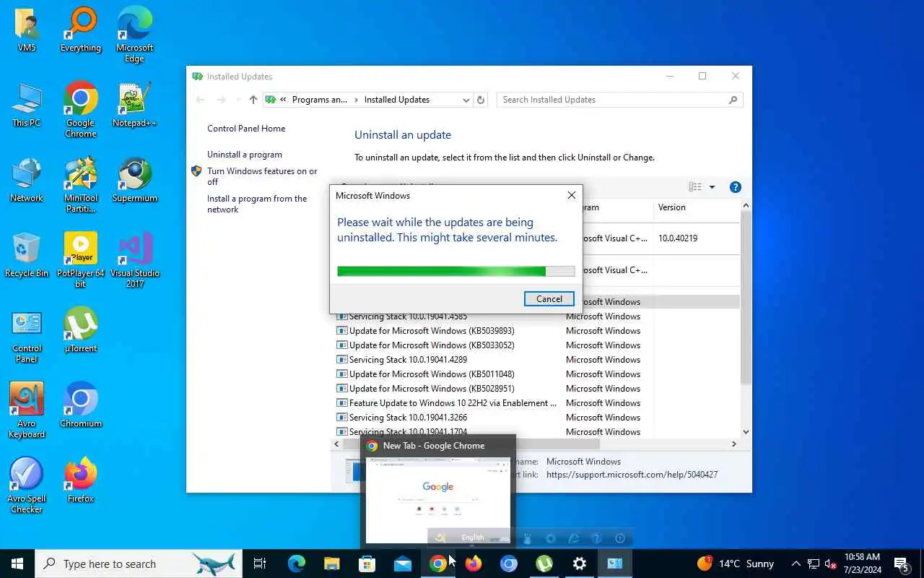The width and height of the screenshot is (924, 578).
Task: Select Update for Microsoft Windows (KB5011048)
Action: click(432, 374)
